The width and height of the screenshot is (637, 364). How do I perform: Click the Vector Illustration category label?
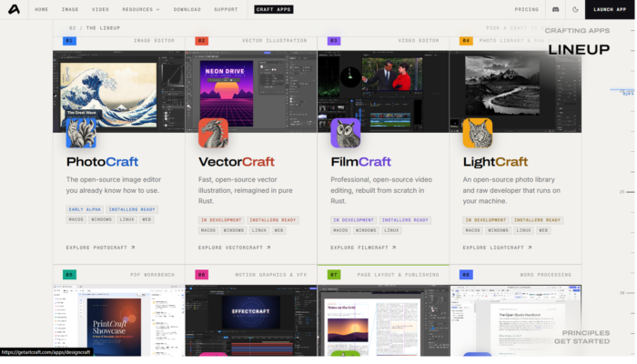tap(274, 41)
